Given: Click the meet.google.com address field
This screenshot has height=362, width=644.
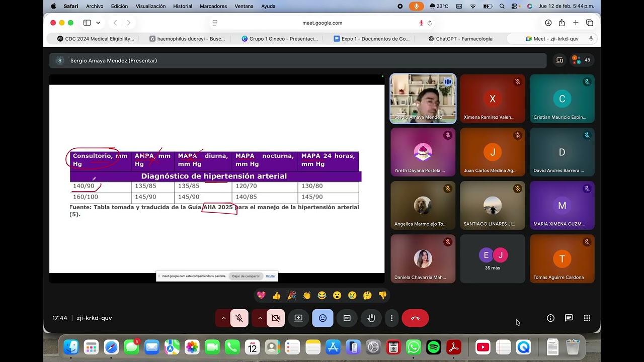Looking at the screenshot, I should point(322,23).
